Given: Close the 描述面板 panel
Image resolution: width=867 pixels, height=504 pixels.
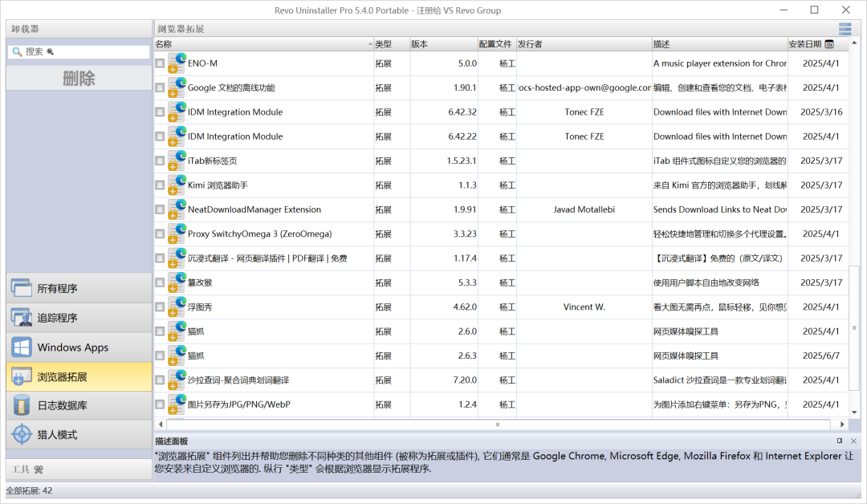Looking at the screenshot, I should click(x=853, y=441).
